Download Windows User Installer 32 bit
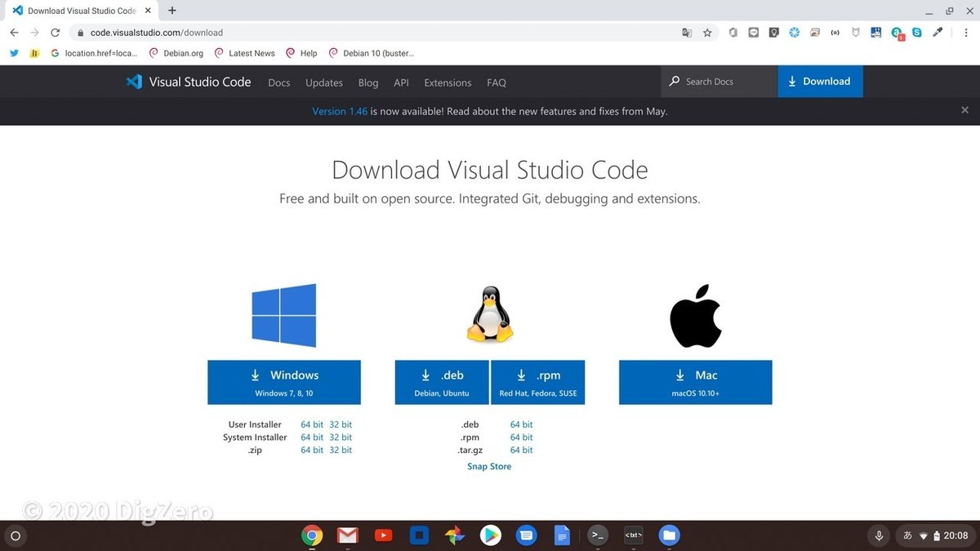This screenshot has width=980, height=551. 341,424
